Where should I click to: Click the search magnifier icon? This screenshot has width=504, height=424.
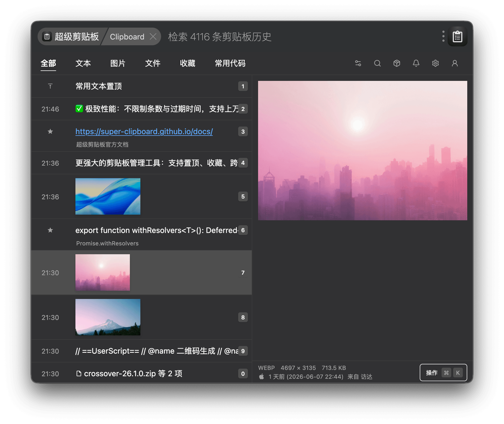[x=377, y=63]
